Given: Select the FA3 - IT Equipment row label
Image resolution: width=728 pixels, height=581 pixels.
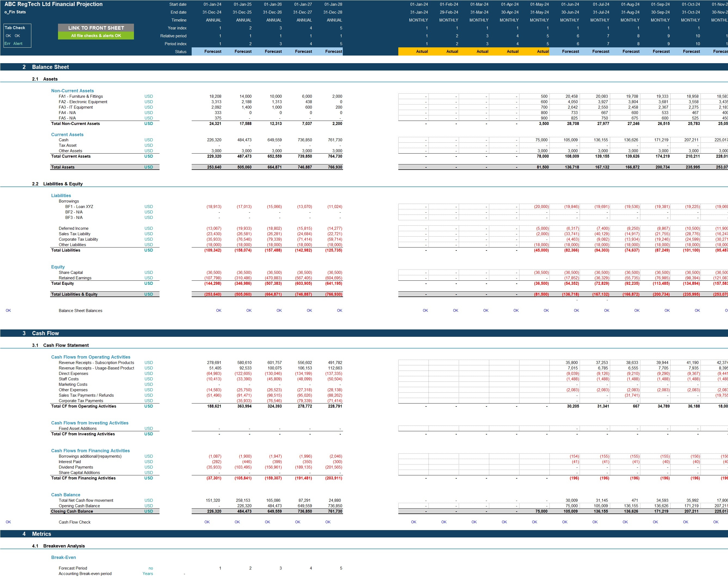Looking at the screenshot, I should coord(76,107).
